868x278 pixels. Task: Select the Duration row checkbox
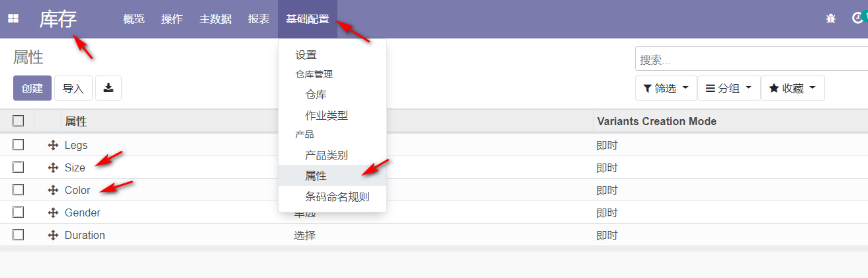19,235
